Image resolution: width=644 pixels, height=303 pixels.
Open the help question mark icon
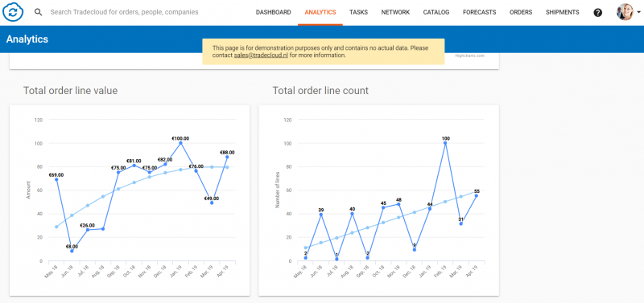598,12
